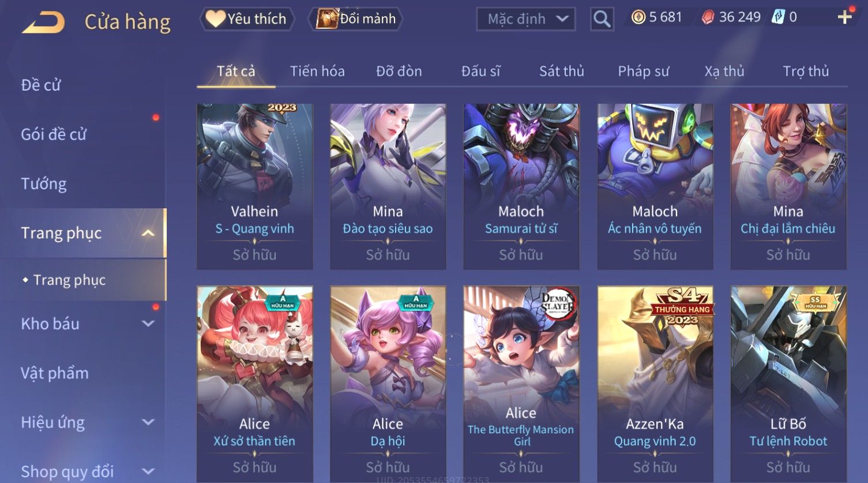Open the Mặc định sort dropdown
The image size is (868, 483).
(x=526, y=19)
